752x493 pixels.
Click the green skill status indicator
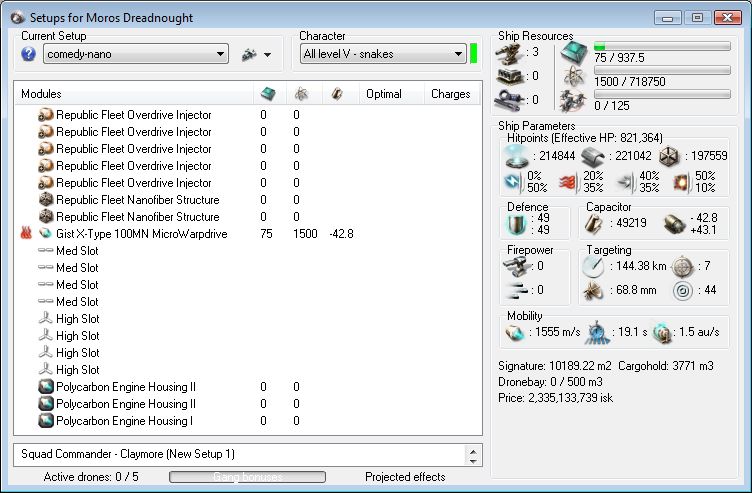(x=473, y=54)
